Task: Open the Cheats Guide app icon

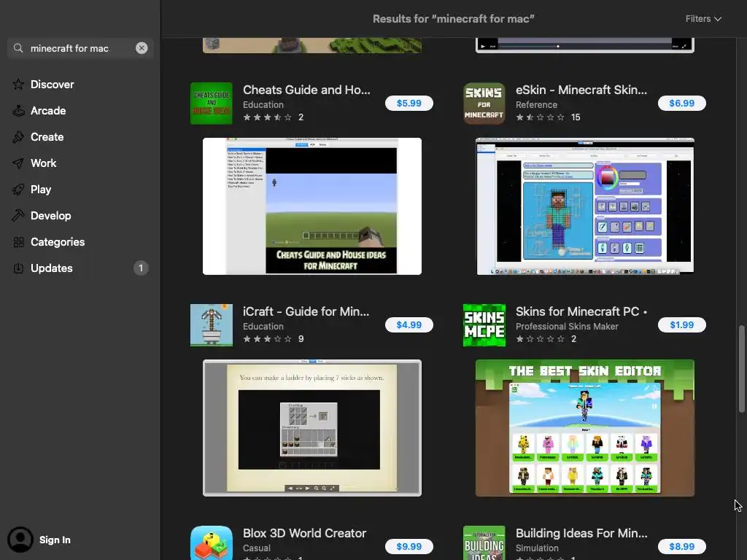Action: pos(212,104)
